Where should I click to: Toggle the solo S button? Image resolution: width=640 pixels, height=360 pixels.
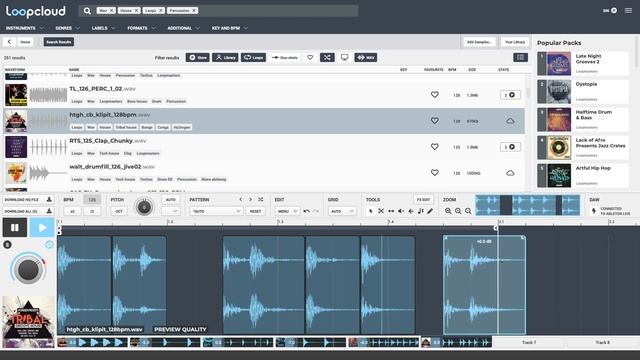7,245
